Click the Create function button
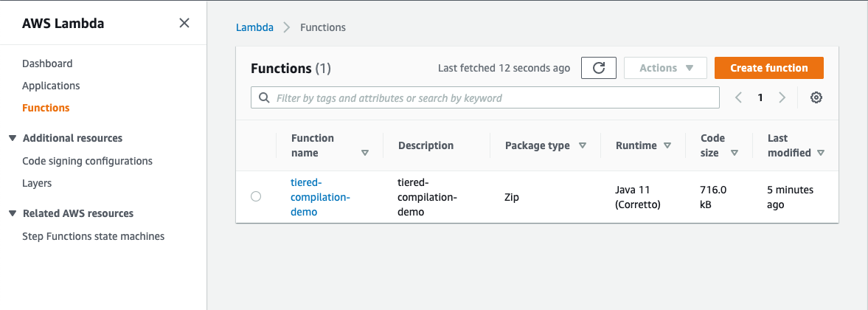The height and width of the screenshot is (310, 868). (768, 68)
